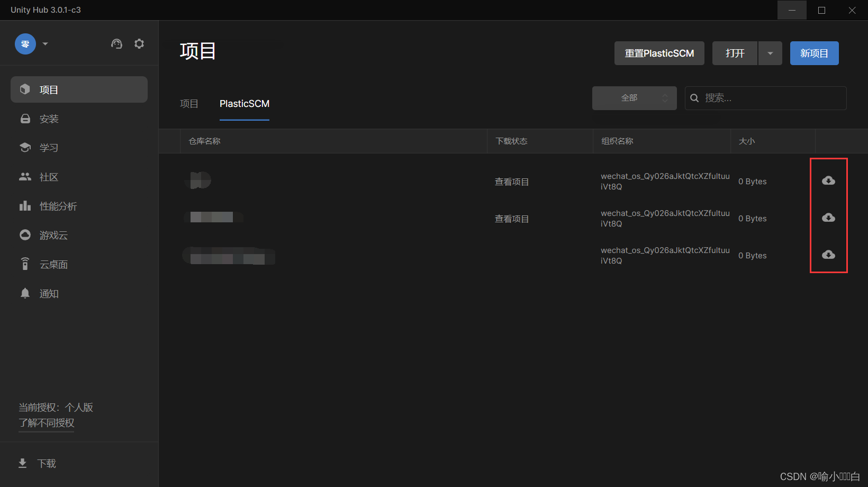Click the 打开 button

pos(735,53)
